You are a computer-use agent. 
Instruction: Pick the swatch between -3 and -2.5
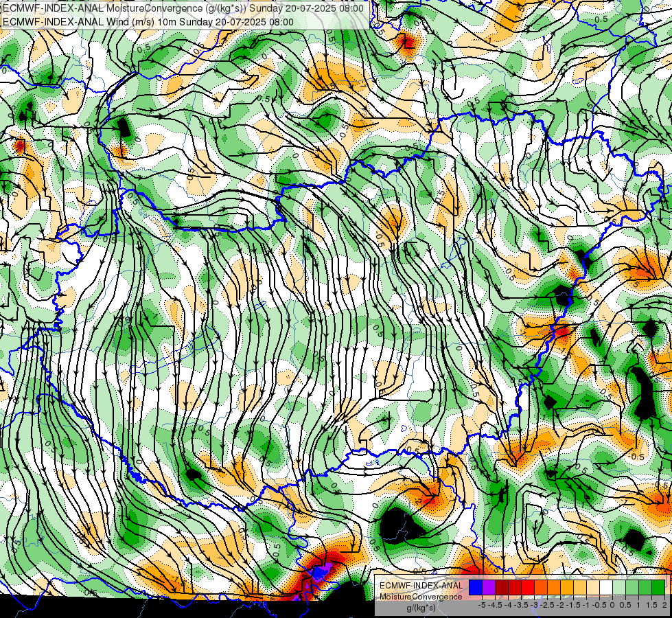[541, 588]
